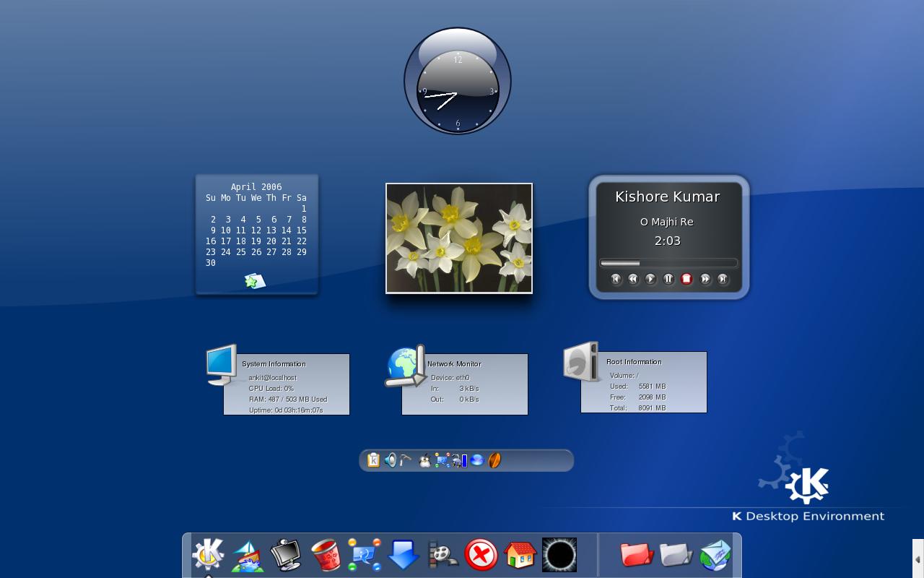Click the pickaxe tray icon

406,460
